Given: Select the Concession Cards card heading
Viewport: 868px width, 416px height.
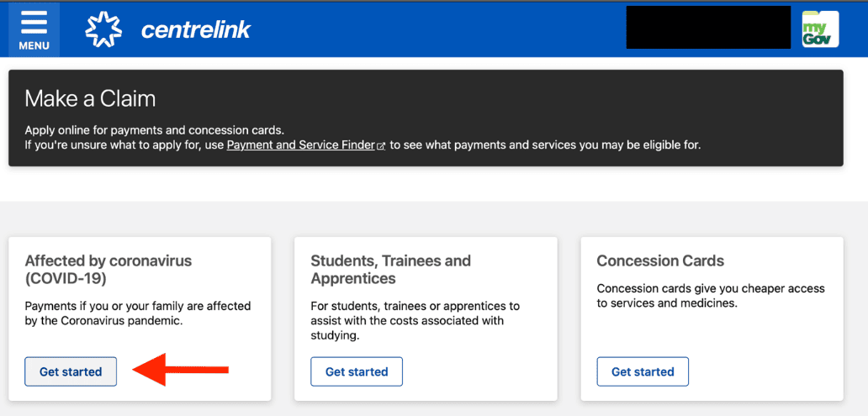Looking at the screenshot, I should tap(660, 261).
